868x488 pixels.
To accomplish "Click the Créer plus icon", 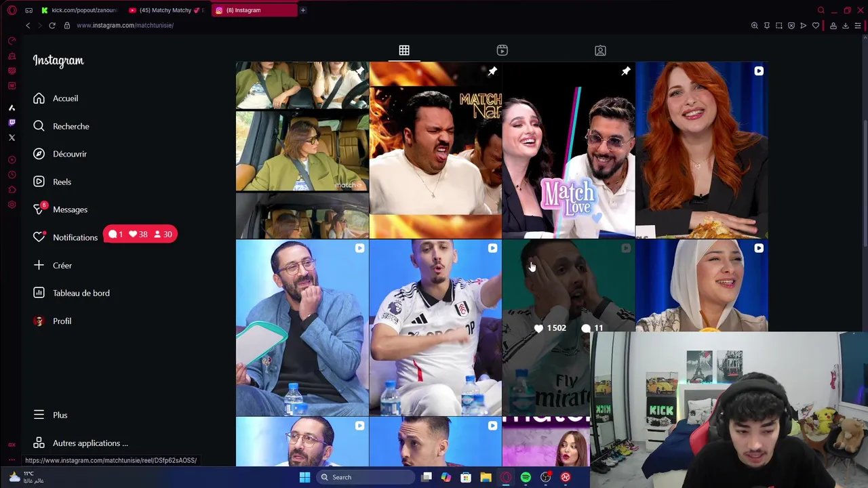I will pos(39,265).
